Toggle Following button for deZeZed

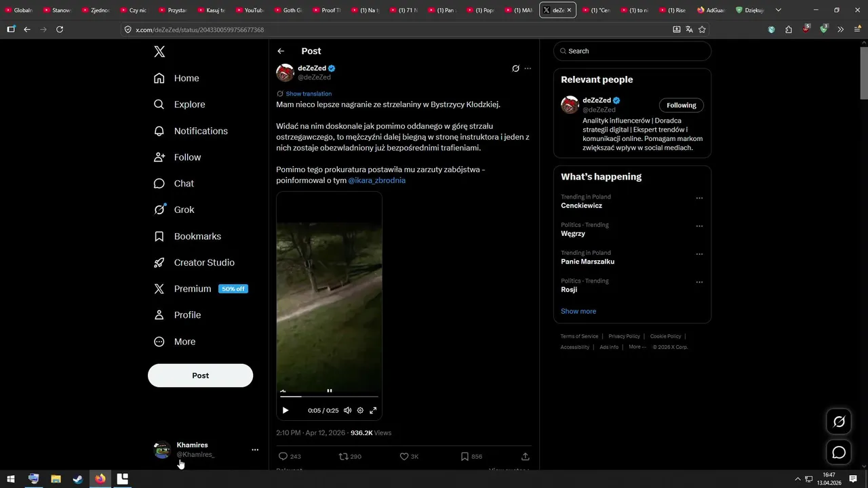coord(682,105)
